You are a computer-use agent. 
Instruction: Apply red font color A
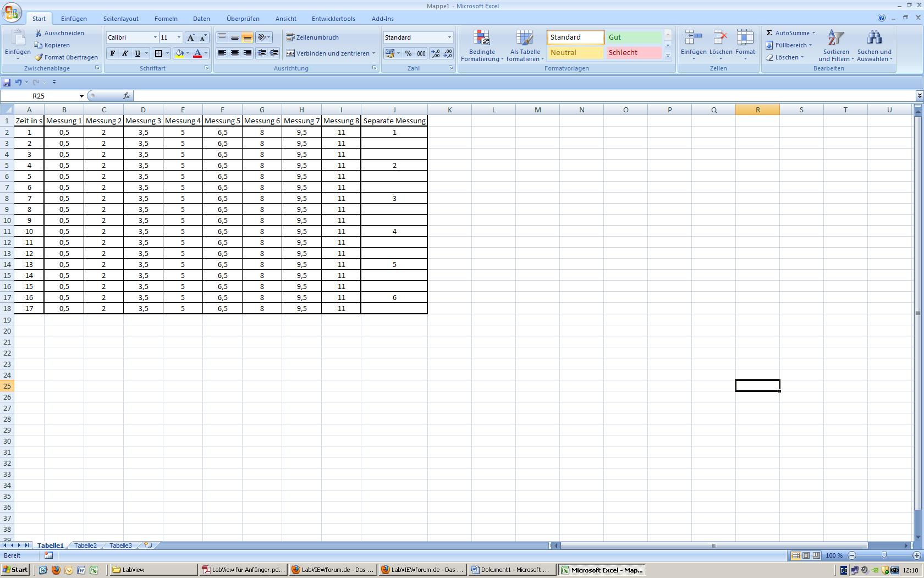click(x=197, y=53)
